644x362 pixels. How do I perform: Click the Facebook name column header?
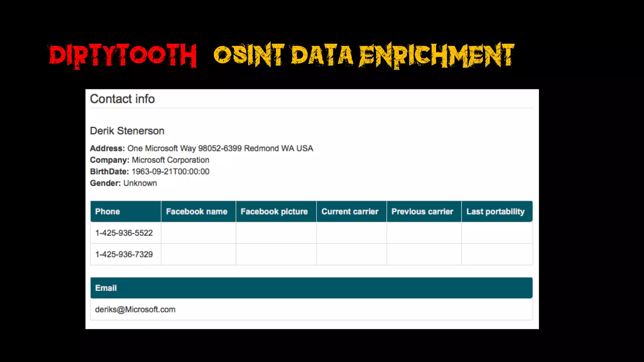pyautogui.click(x=198, y=211)
